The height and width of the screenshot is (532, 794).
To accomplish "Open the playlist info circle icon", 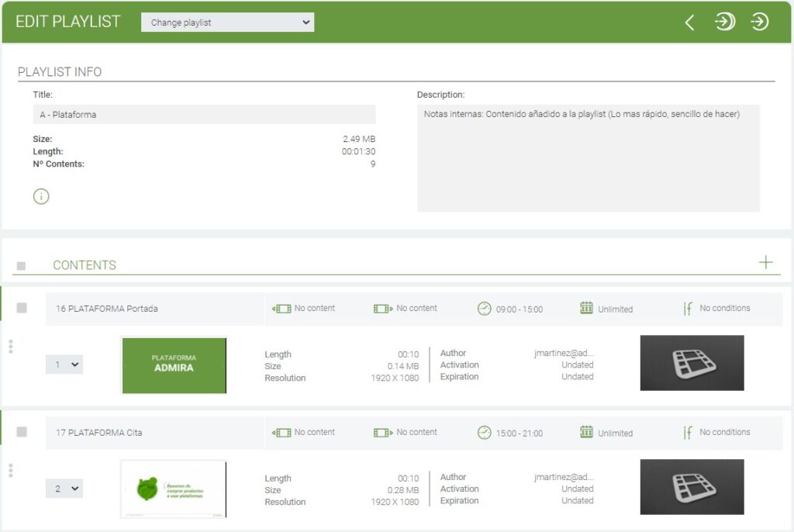I will point(41,197).
